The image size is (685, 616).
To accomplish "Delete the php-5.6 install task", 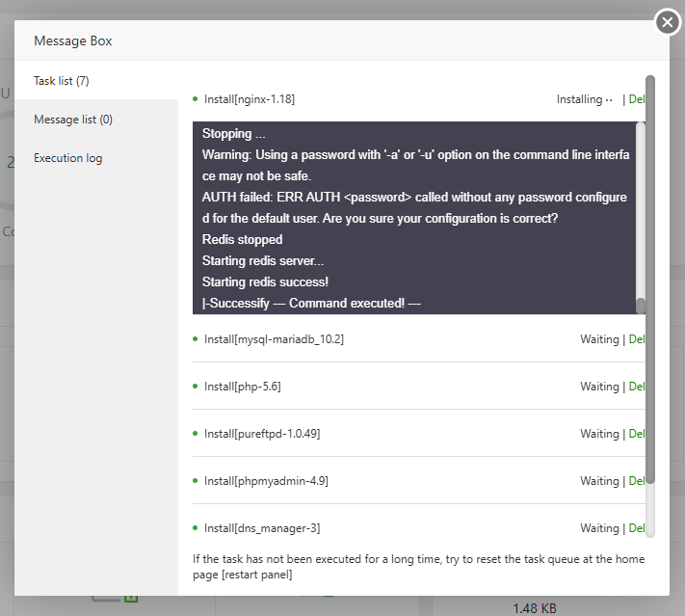I will [x=636, y=387].
